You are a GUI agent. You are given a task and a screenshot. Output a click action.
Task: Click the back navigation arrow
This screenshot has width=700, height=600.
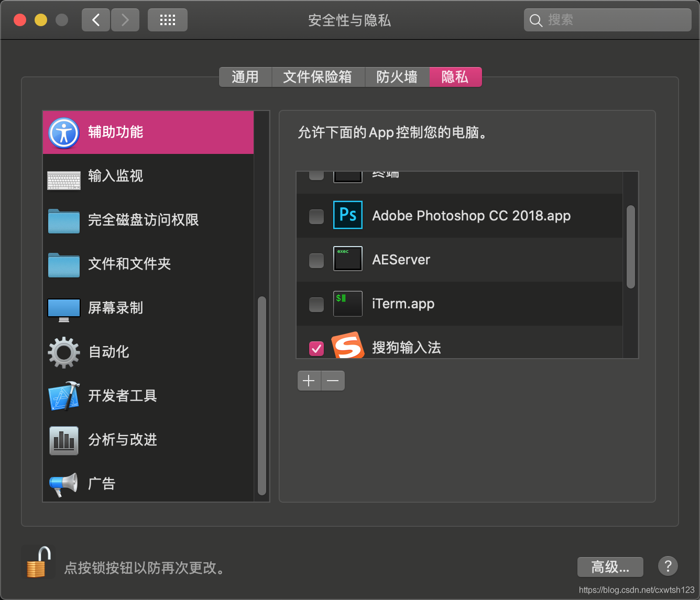95,19
